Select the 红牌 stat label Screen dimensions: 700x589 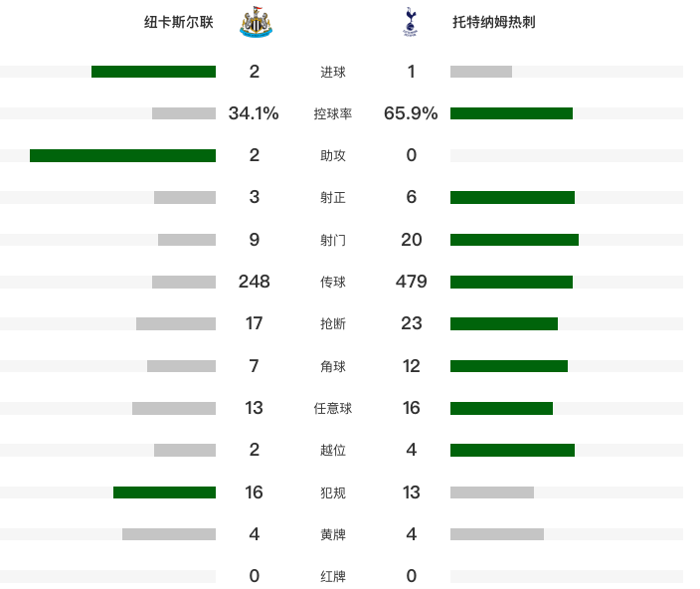(332, 576)
